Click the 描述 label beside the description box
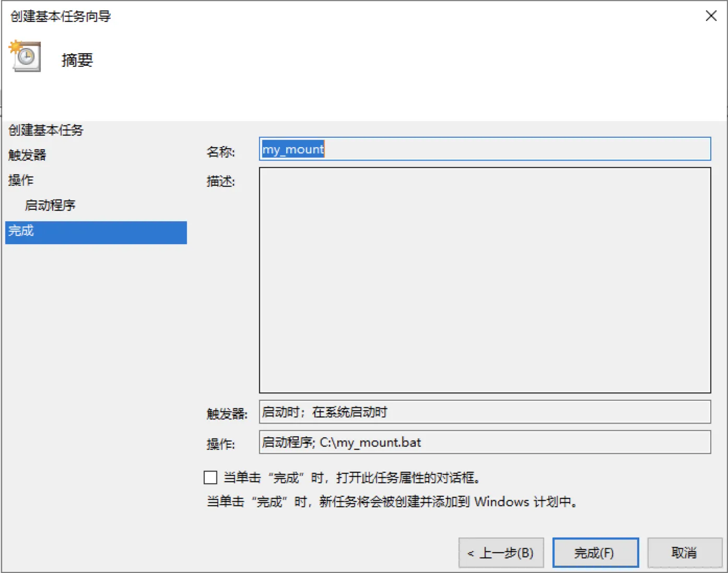Image resolution: width=728 pixels, height=573 pixels. (x=221, y=181)
